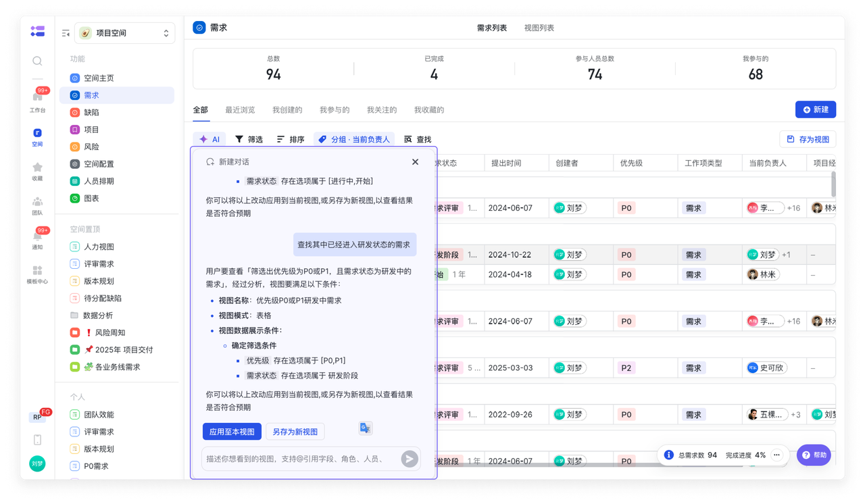Click the search icon in left rail

pos(37,61)
